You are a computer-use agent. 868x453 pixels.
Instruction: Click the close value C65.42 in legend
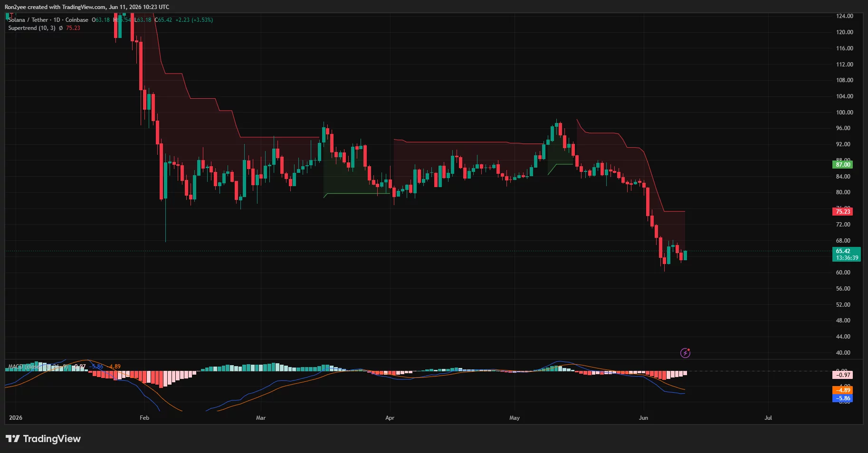click(x=163, y=20)
